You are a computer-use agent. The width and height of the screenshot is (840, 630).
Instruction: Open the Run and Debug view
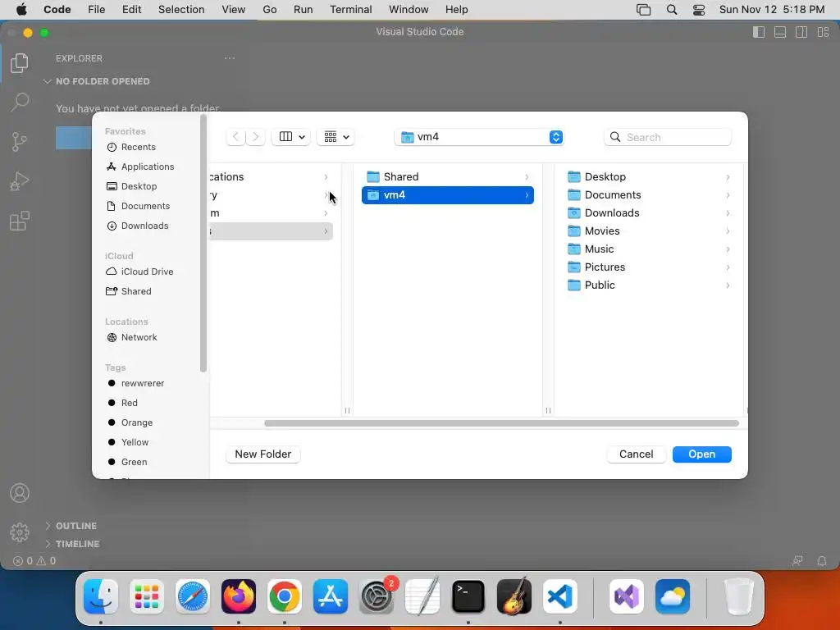pos(20,181)
